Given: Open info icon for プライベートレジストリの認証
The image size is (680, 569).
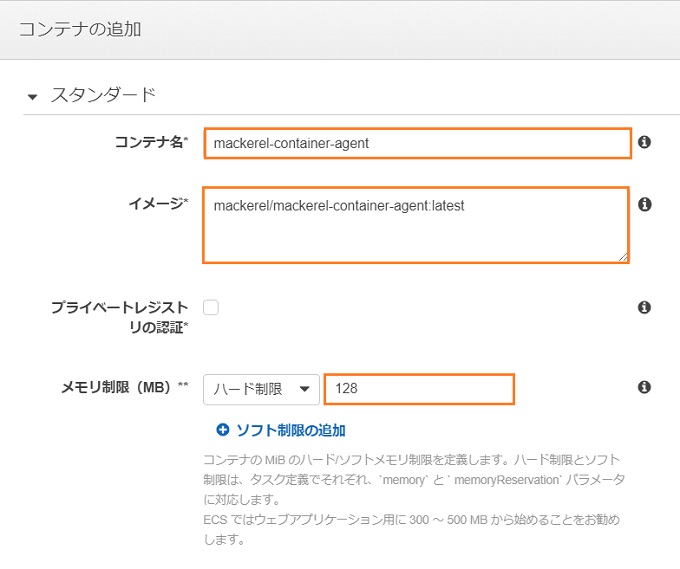Looking at the screenshot, I should pyautogui.click(x=644, y=307).
